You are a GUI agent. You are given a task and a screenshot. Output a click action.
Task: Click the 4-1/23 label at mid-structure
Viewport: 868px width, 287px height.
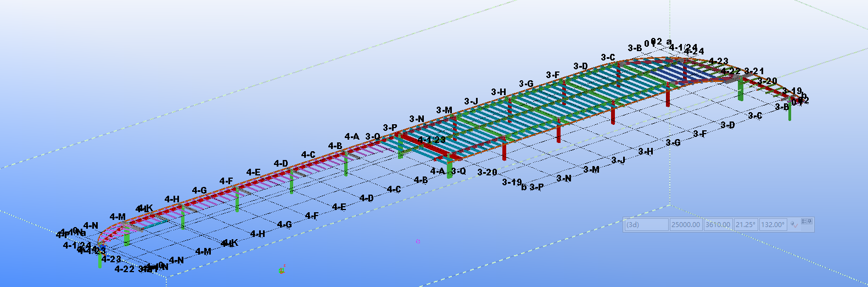[x=432, y=140]
